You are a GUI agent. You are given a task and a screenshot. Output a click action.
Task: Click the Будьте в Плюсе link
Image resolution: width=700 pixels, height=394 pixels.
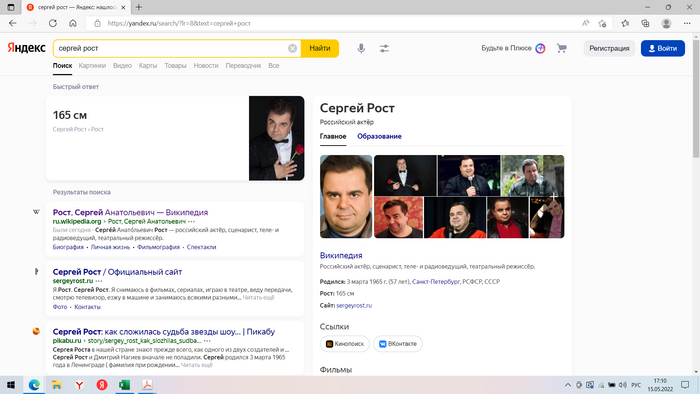coord(506,48)
